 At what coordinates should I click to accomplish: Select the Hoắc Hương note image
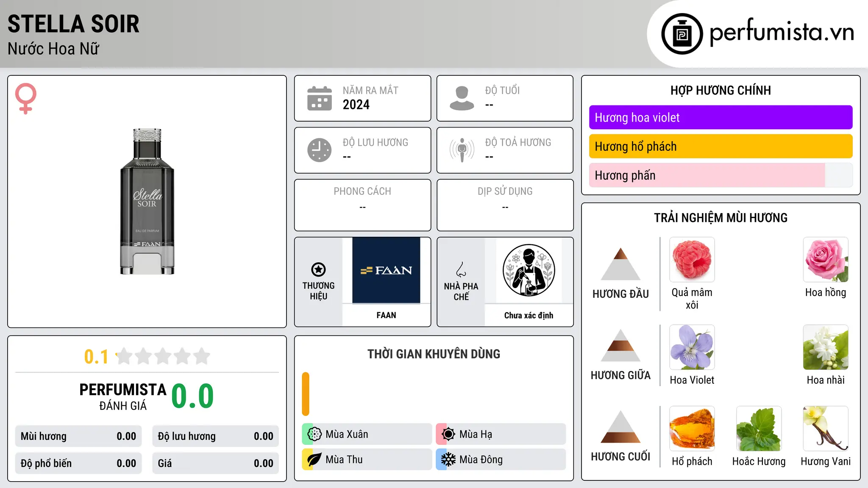pos(759,429)
